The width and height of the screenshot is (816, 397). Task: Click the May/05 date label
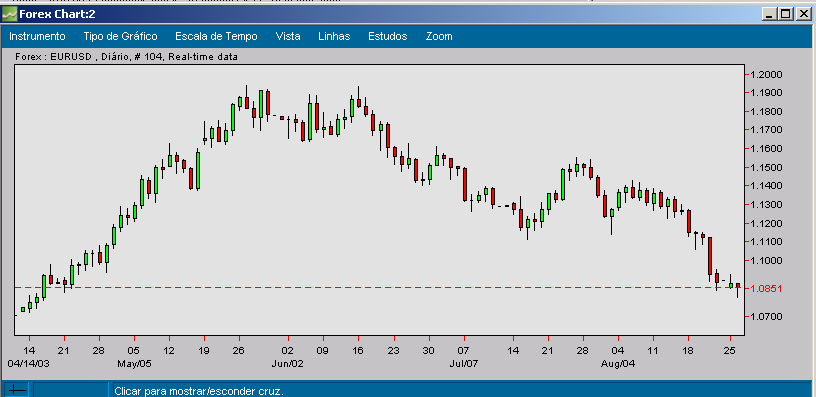pyautogui.click(x=135, y=364)
